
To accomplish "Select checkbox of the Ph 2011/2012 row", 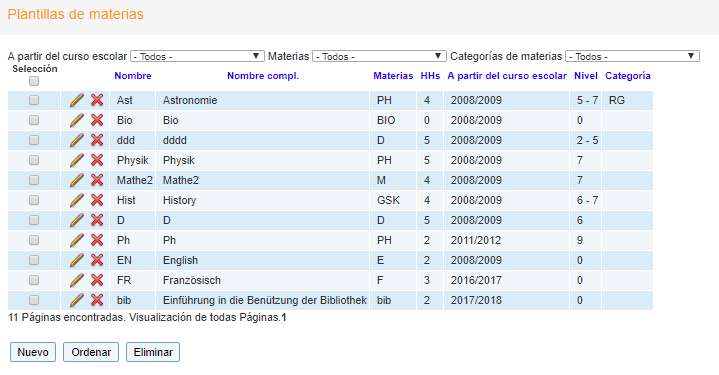I will (34, 240).
